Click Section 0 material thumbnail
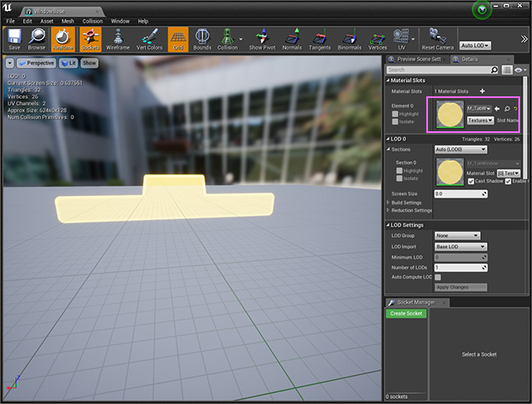Viewport: 532px width, 404px height. (x=450, y=171)
